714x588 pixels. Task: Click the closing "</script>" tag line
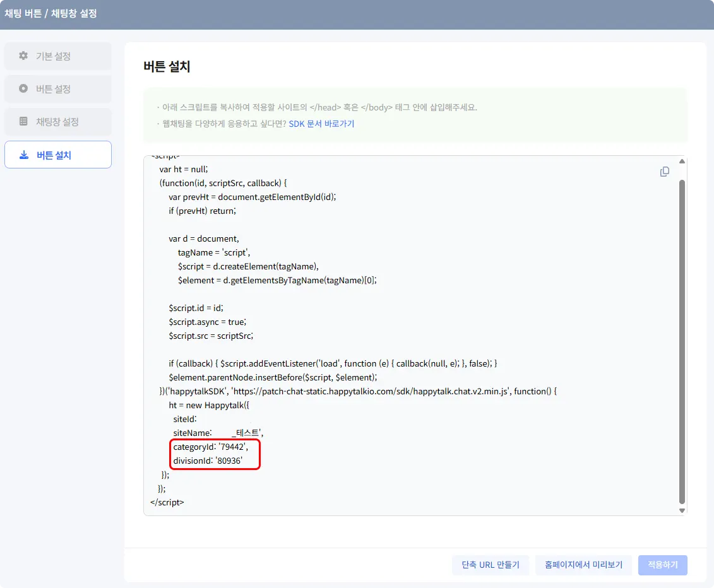click(x=167, y=502)
